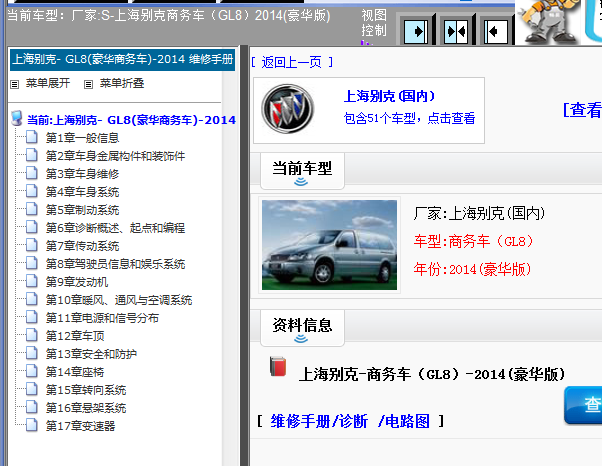Screen dimensions: 602x466
Task: Click 上海别克-商务车（GL8）-2014(豪华版) title text
Action: point(432,375)
